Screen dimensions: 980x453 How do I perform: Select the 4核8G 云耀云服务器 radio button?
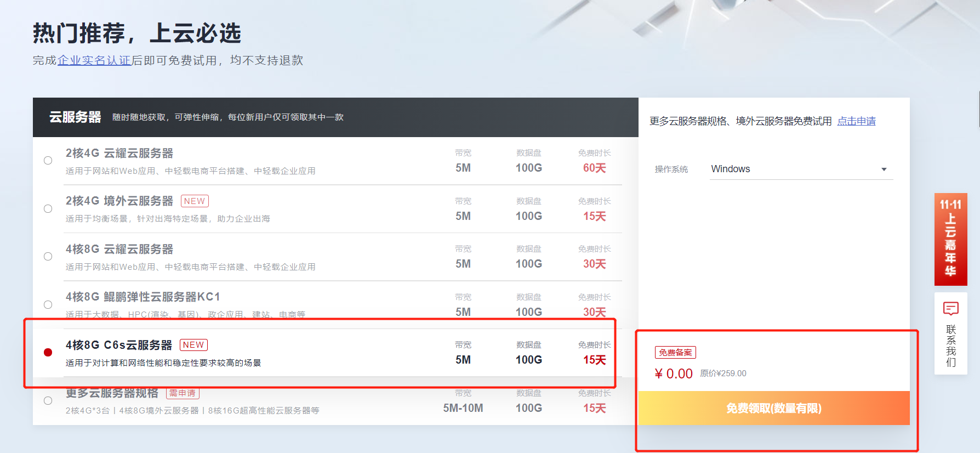pyautogui.click(x=48, y=257)
